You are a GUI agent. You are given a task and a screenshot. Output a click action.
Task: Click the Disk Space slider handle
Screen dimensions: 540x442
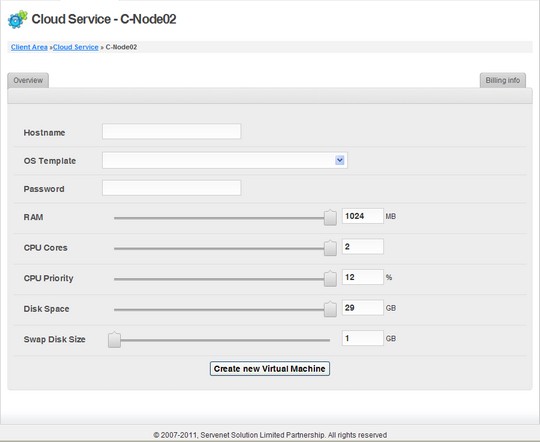click(x=330, y=309)
